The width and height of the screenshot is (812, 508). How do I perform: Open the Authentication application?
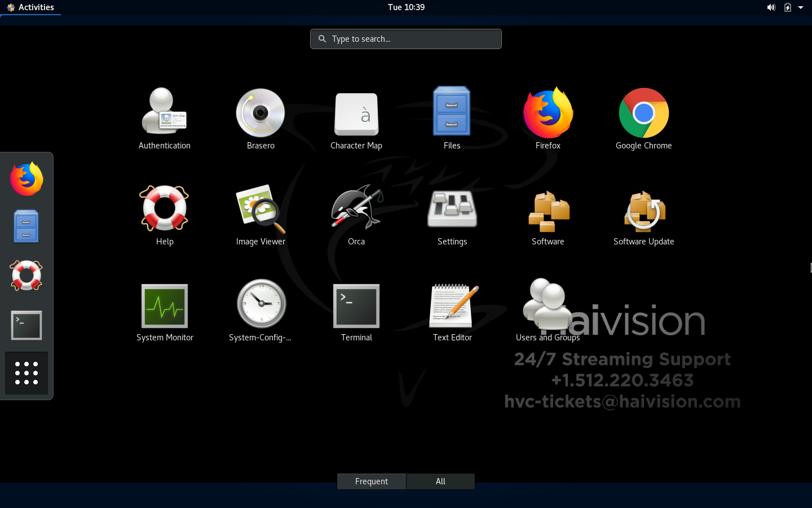164,113
